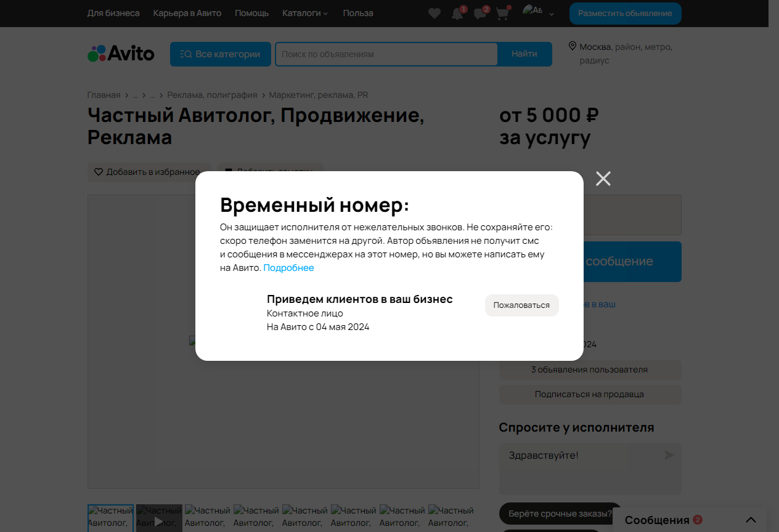Screen dimensions: 779x532
Task: Click the Временный номер: heading
Action: tap(314, 205)
